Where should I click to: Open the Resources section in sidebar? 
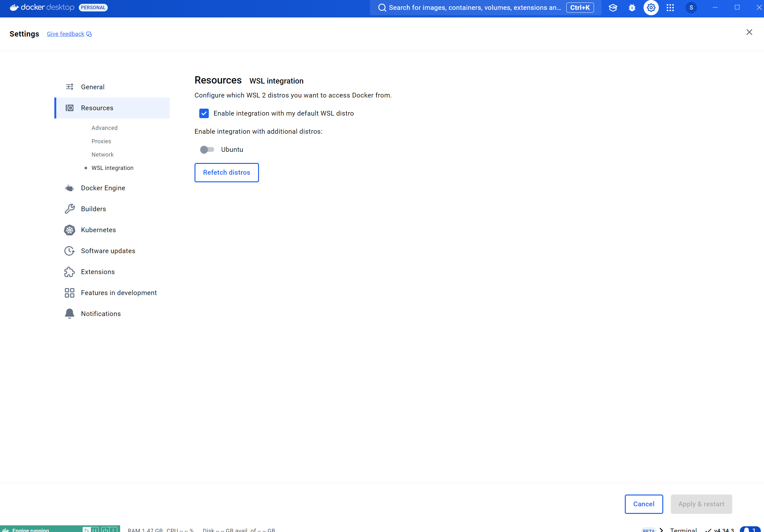coord(97,108)
